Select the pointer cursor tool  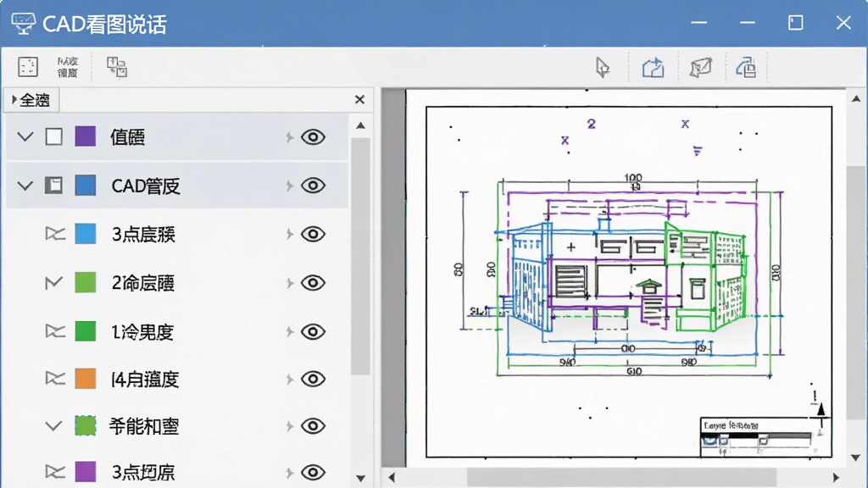click(603, 68)
